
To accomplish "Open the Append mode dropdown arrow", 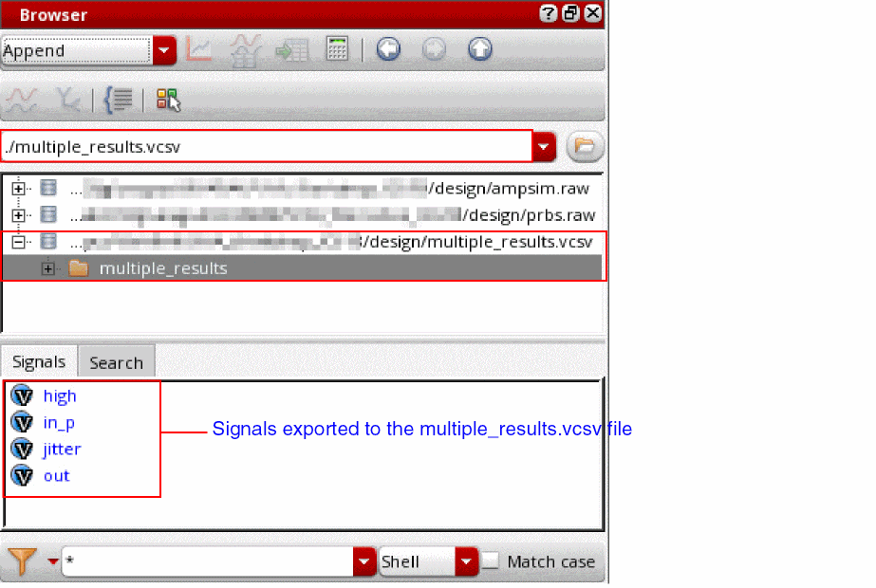I will coord(165,50).
